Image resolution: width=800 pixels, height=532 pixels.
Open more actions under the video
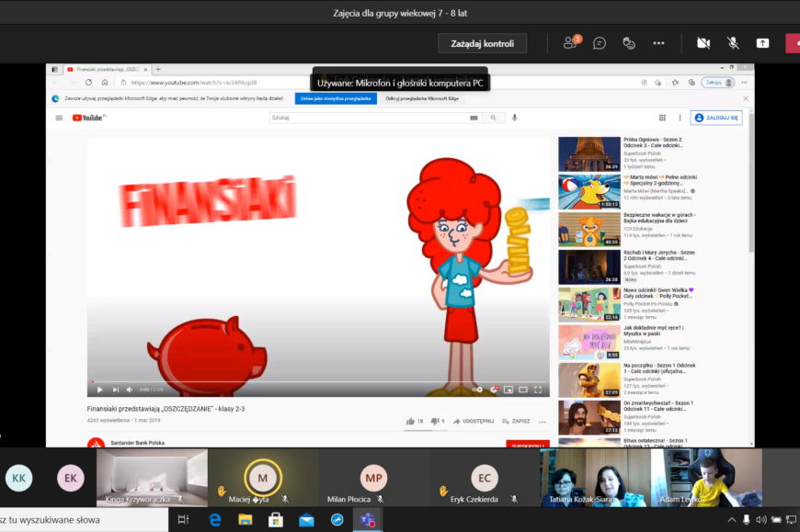point(543,422)
